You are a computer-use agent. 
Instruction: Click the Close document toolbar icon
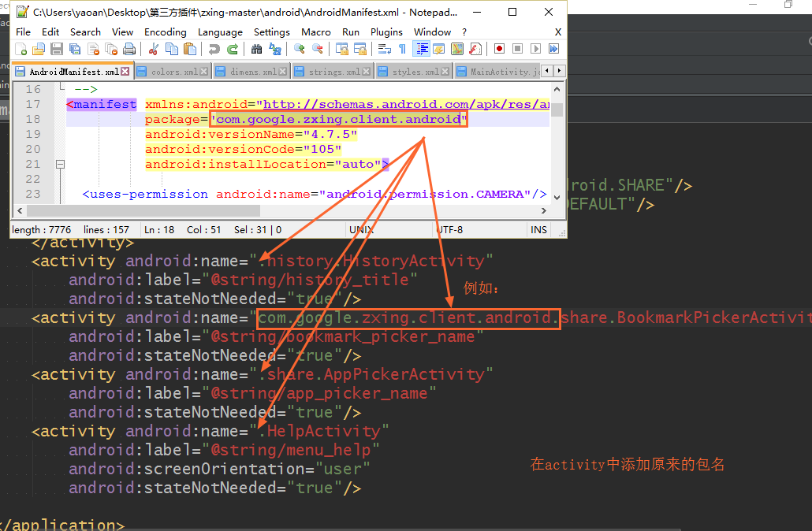click(x=93, y=49)
